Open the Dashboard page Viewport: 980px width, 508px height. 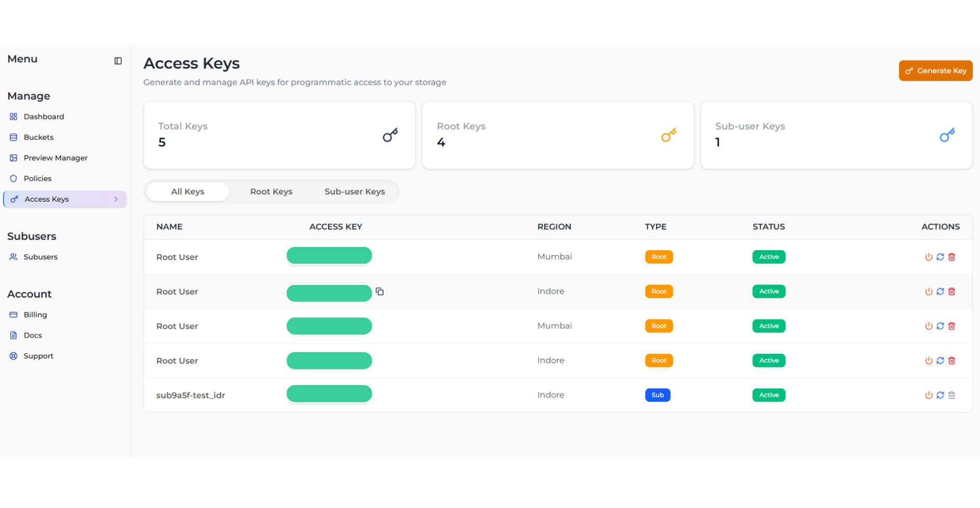tap(44, 117)
